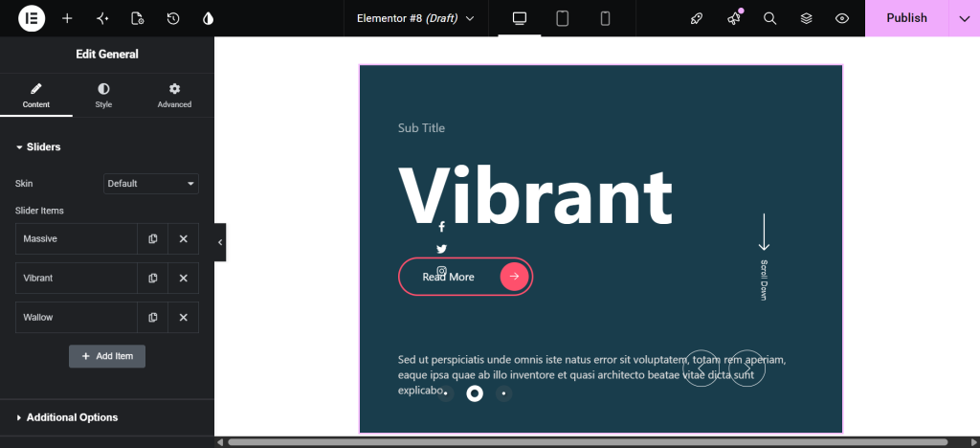Screen dimensions: 980x448
Task: Collapse the Sliders section
Action: [x=38, y=146]
